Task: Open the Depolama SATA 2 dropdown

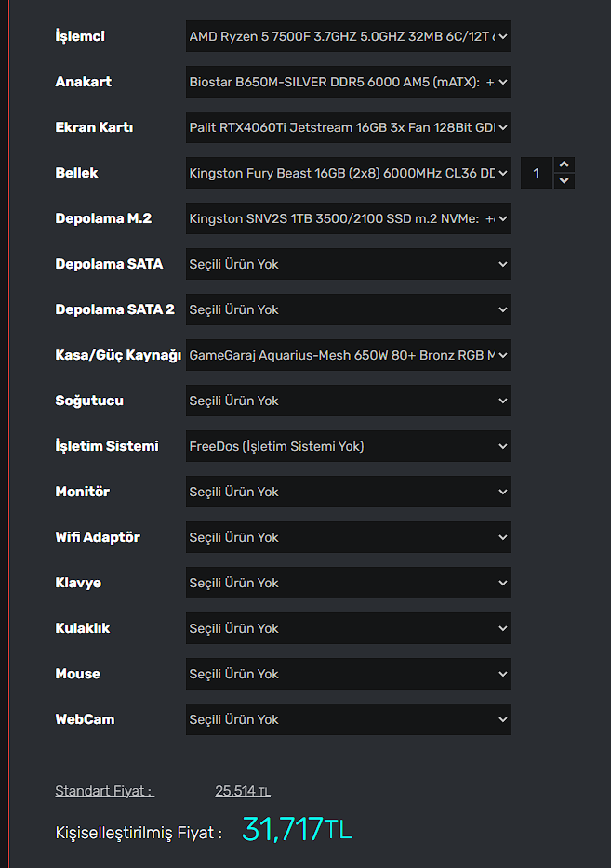Action: click(x=348, y=309)
